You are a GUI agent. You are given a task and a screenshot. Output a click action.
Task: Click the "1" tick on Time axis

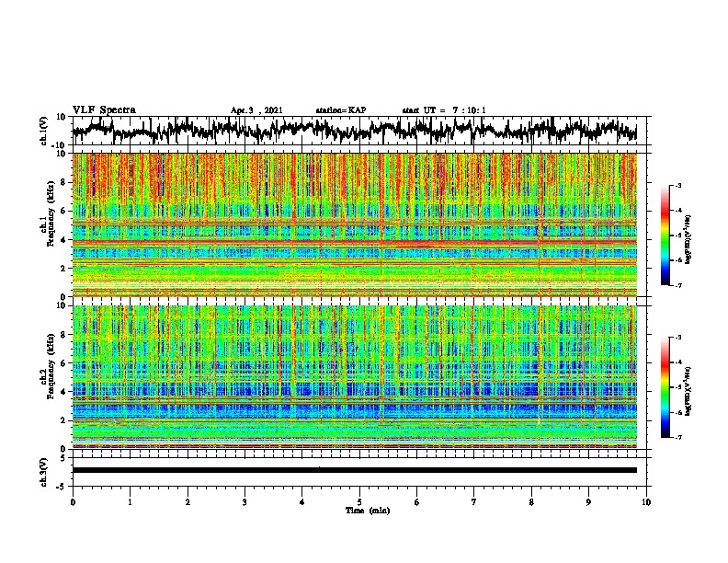tap(130, 502)
